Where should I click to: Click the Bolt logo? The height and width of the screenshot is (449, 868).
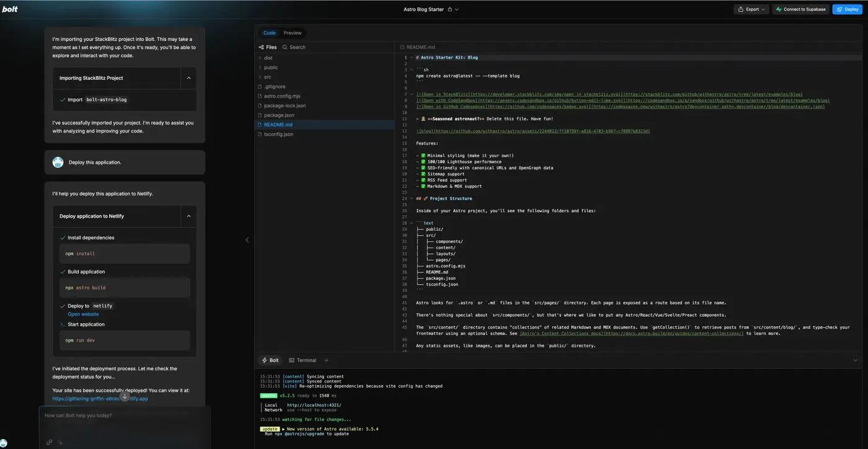(x=10, y=9)
